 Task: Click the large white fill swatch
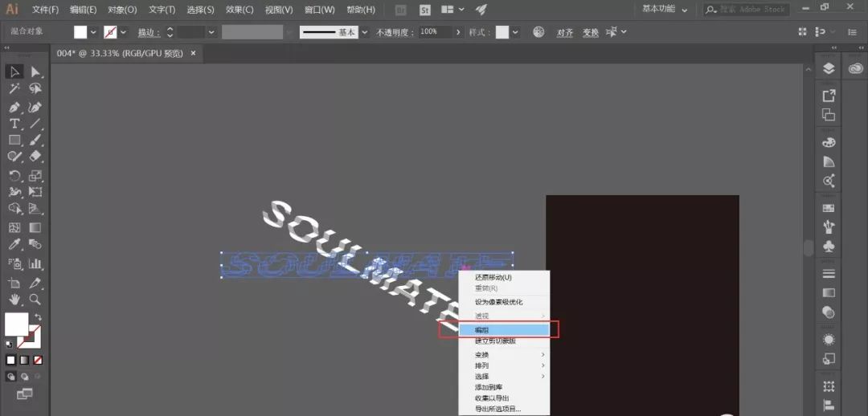(x=16, y=324)
